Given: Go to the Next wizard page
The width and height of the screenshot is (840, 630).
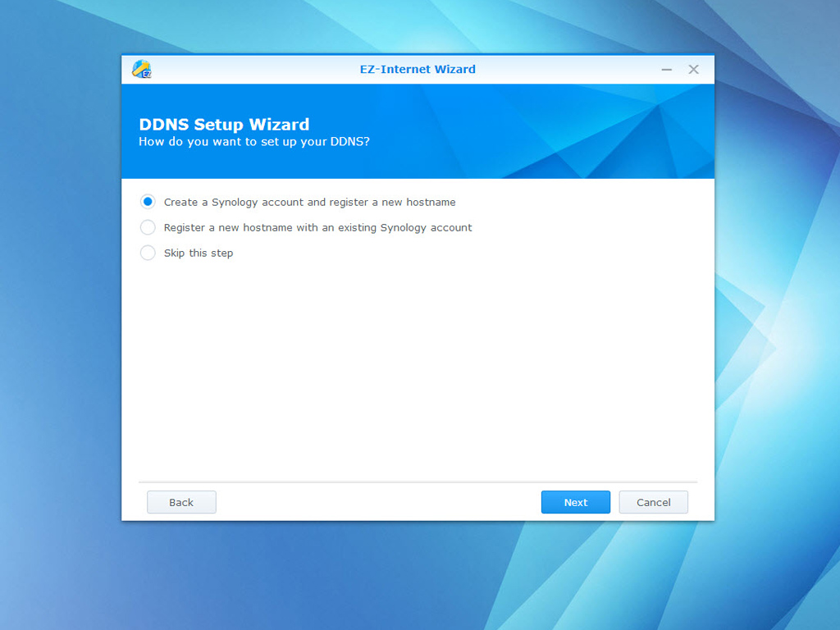Looking at the screenshot, I should 575,502.
